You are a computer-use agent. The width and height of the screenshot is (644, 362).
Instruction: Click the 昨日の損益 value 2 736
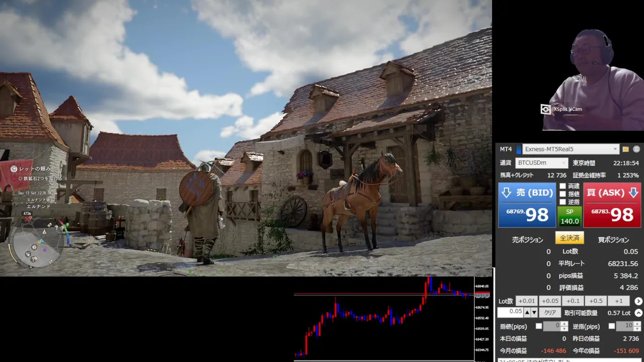coord(630,339)
